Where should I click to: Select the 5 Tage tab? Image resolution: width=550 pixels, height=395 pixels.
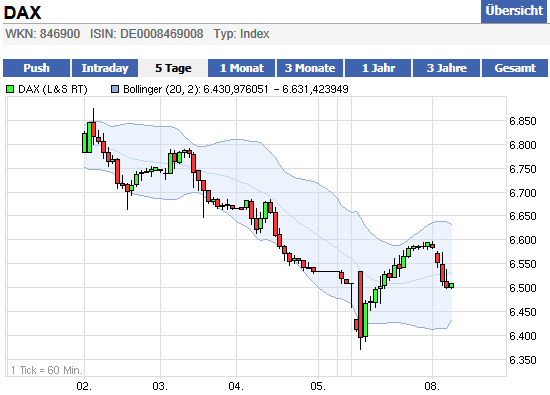click(x=173, y=68)
